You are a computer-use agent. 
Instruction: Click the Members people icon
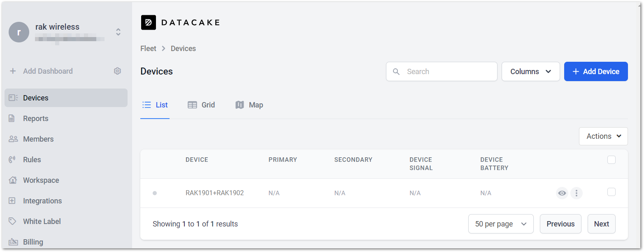click(13, 139)
